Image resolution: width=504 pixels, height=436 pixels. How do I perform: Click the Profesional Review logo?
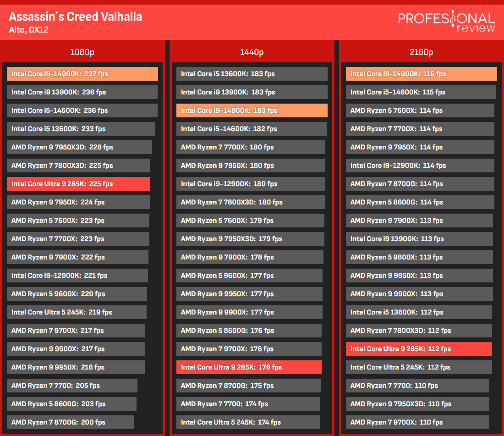(x=446, y=22)
